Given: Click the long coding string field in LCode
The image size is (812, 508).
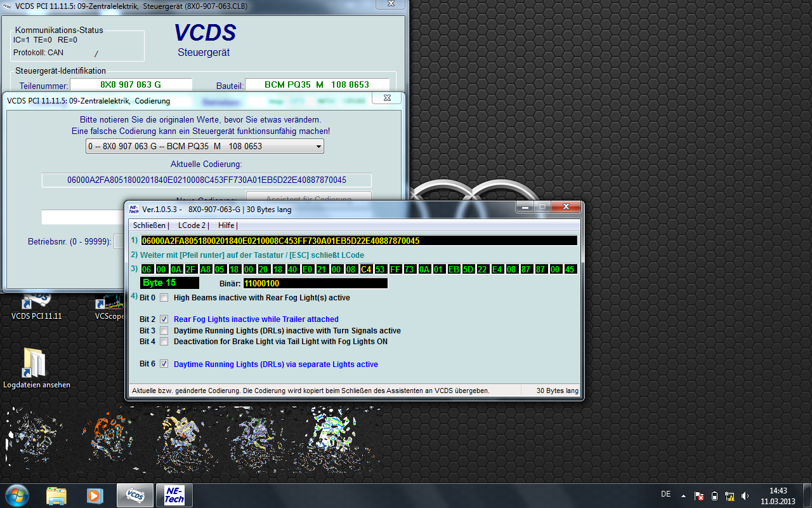Looking at the screenshot, I should click(x=359, y=241).
